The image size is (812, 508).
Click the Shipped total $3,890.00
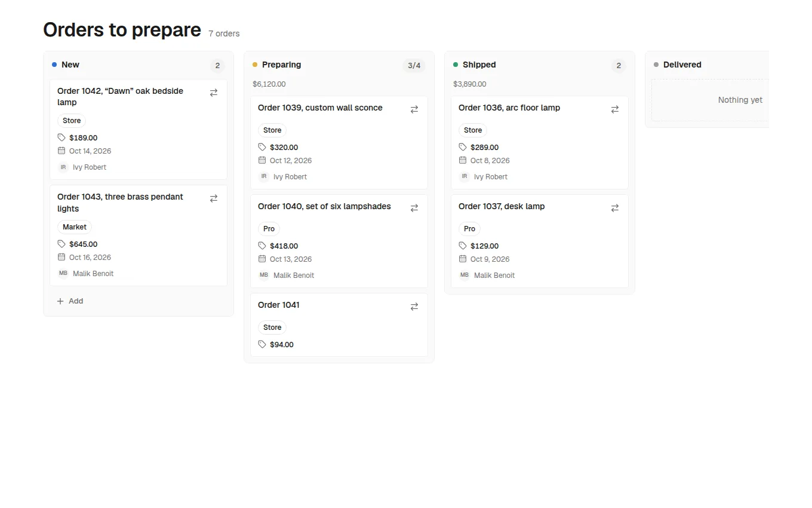(470, 84)
